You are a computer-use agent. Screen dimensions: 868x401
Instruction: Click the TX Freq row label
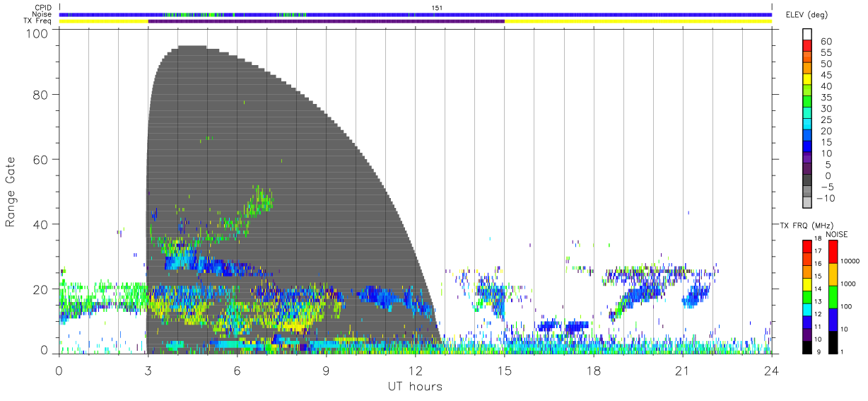pos(37,21)
